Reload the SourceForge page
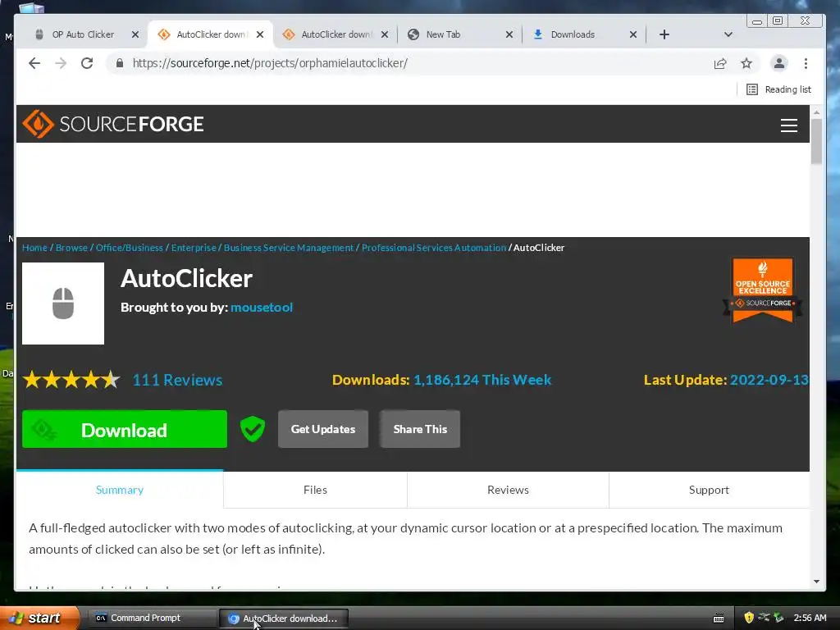The image size is (840, 630). [x=87, y=63]
